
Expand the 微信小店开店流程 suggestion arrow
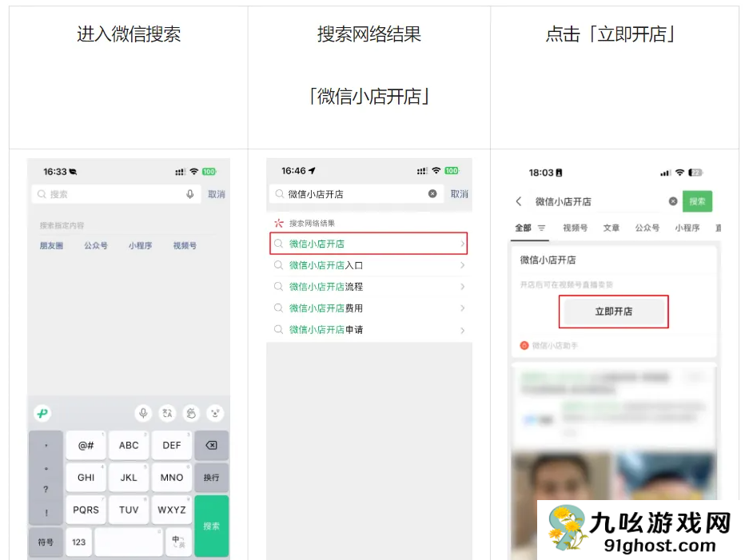point(463,287)
